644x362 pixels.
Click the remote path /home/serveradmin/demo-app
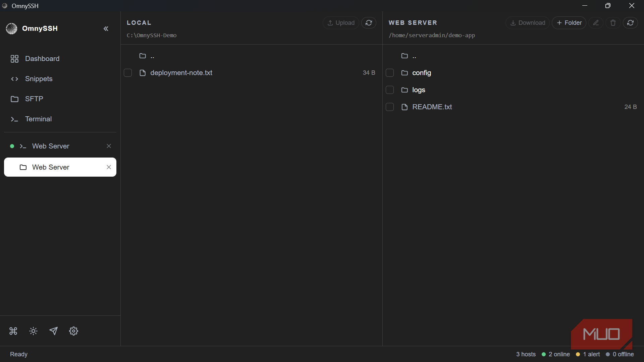point(432,35)
